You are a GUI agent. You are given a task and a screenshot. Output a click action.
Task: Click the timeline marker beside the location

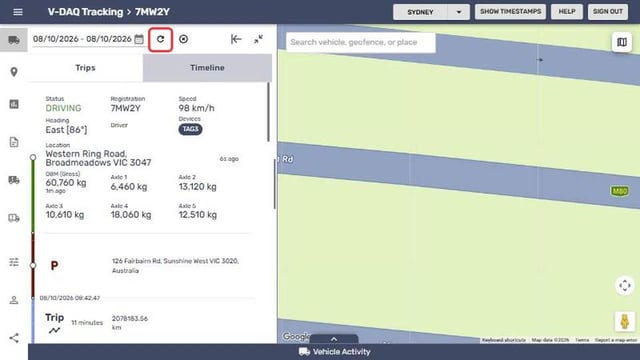coord(33,157)
